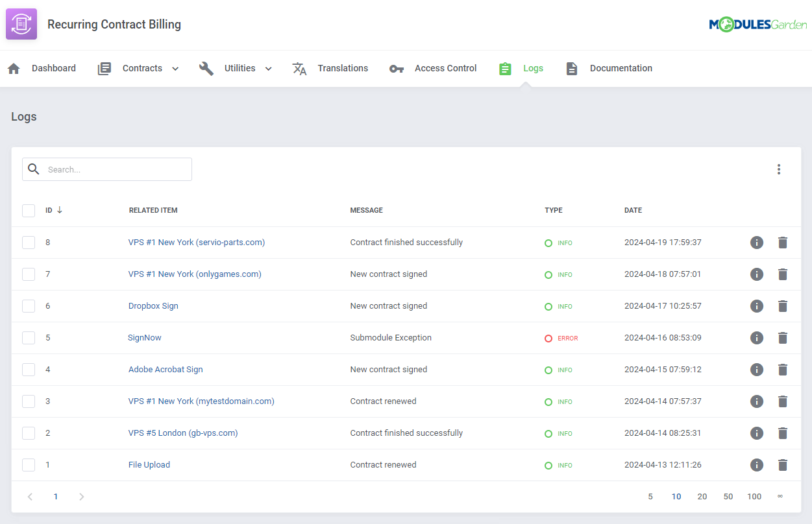Viewport: 812px width, 524px height.
Task: Open the Utilities menu item
Action: (236, 68)
